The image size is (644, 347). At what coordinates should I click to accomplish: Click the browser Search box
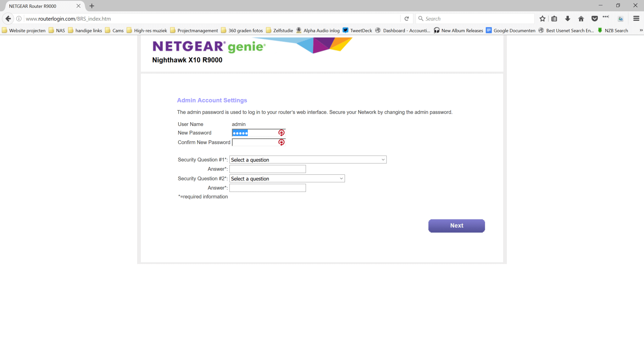(x=475, y=19)
